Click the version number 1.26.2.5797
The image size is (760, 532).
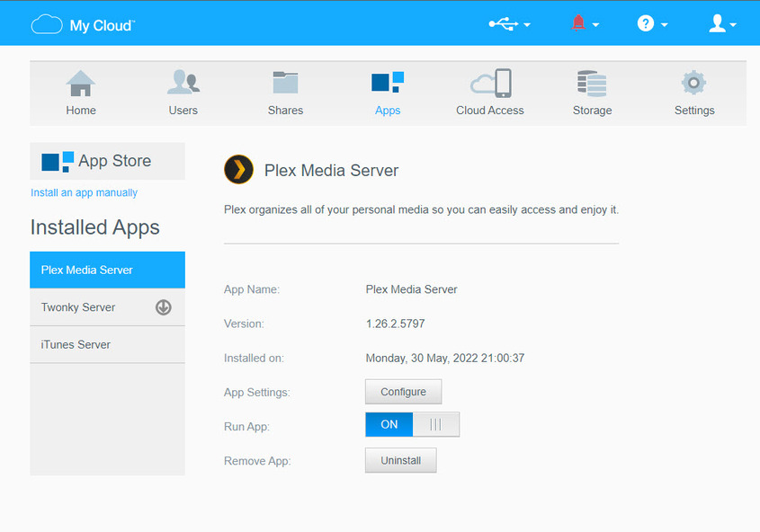396,324
